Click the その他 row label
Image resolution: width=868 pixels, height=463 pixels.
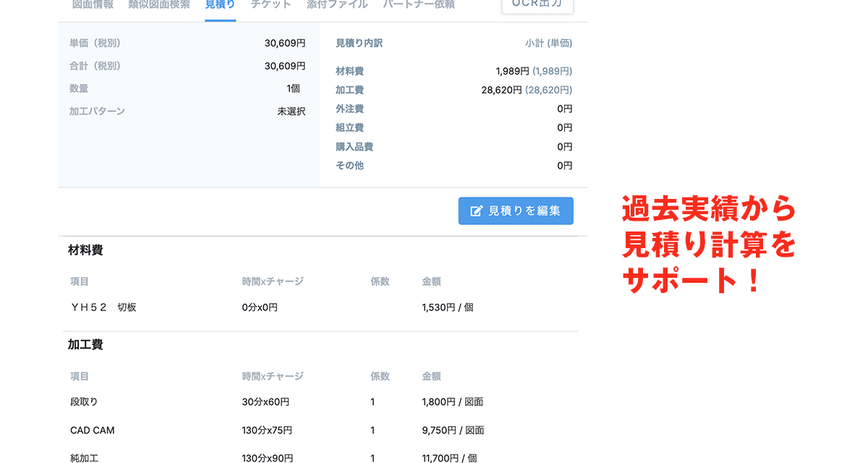pyautogui.click(x=349, y=165)
